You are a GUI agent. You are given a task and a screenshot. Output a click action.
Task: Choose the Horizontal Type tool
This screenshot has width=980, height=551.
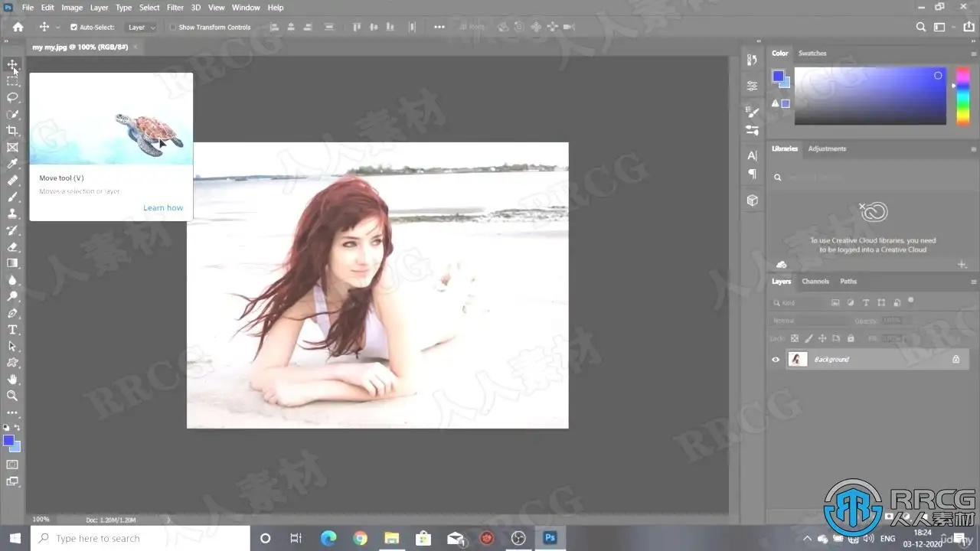coord(12,330)
